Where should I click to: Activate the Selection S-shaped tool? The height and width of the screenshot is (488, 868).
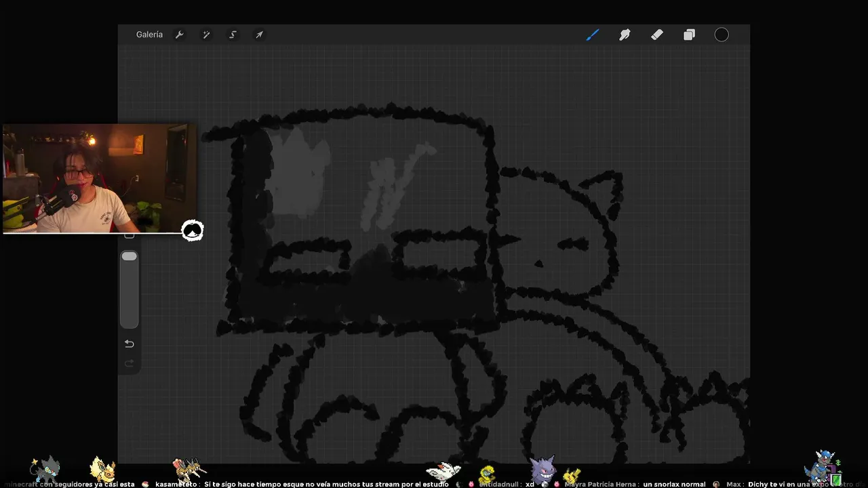point(233,35)
